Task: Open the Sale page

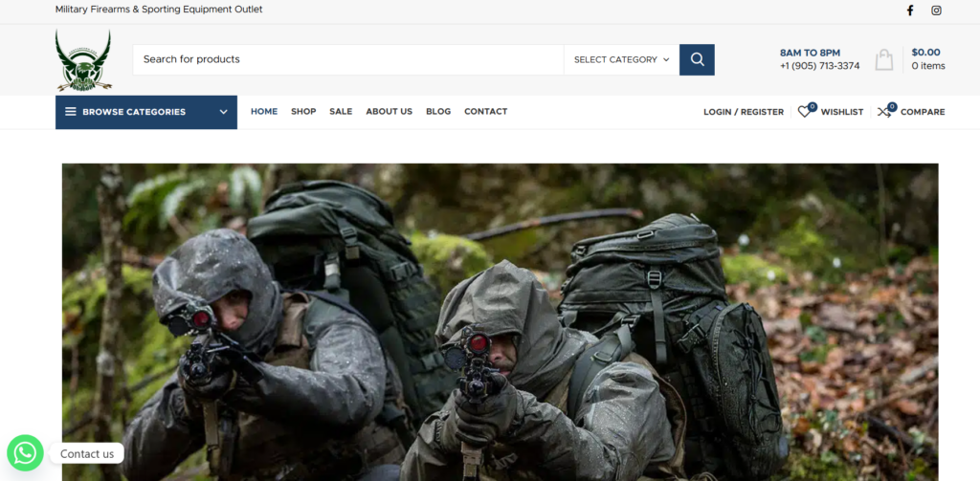Action: tap(341, 112)
